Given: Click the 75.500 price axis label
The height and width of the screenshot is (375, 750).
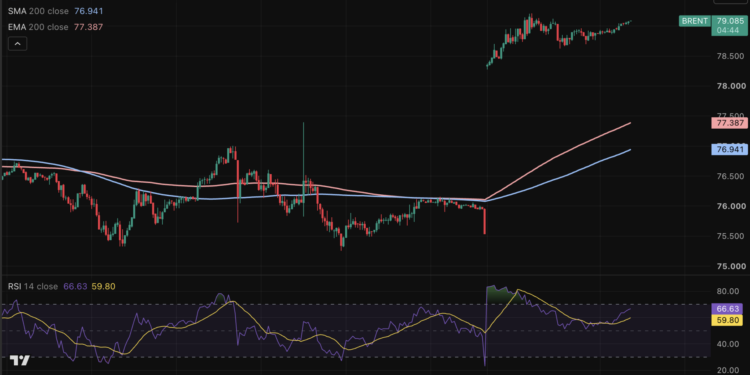Looking at the screenshot, I should 731,236.
